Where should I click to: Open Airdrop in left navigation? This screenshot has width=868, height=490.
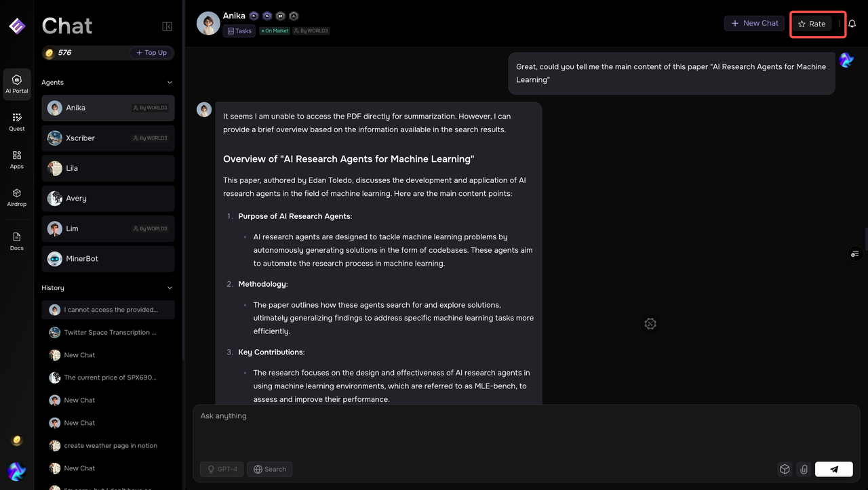pyautogui.click(x=17, y=197)
